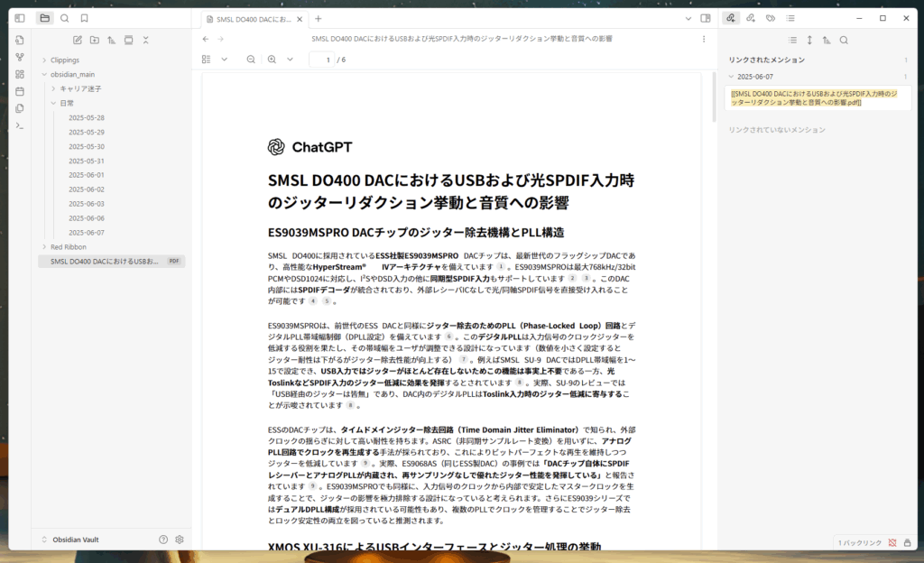Click the PDF vertical scrollbar
The height and width of the screenshot is (563, 924).
click(715, 97)
